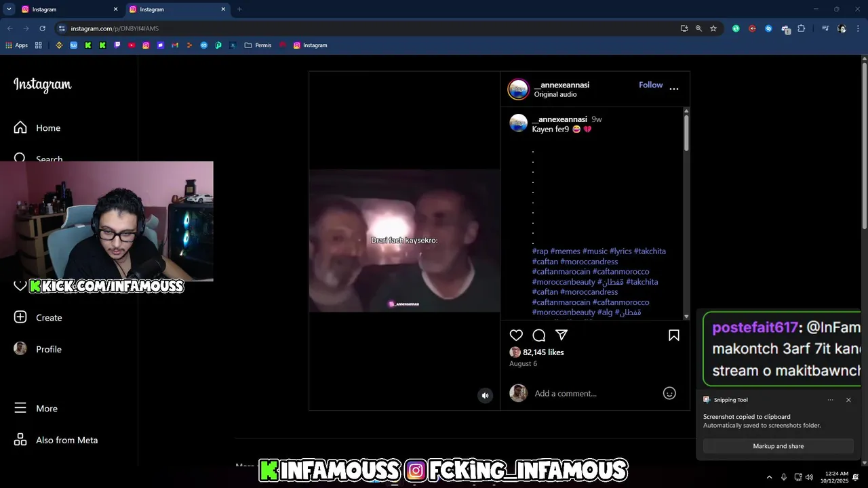Open the taskbar clock and date
The height and width of the screenshot is (488, 868).
834,477
